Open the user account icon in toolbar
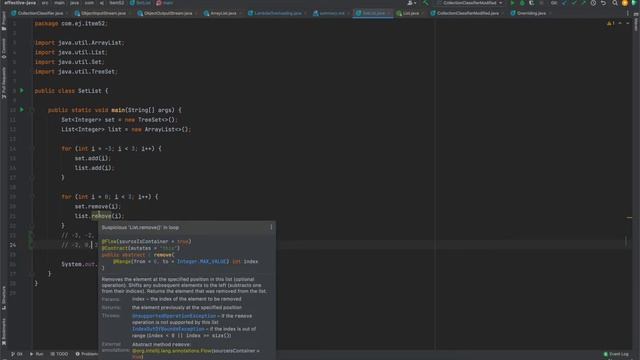The height and width of the screenshot is (360, 640). (411, 3)
